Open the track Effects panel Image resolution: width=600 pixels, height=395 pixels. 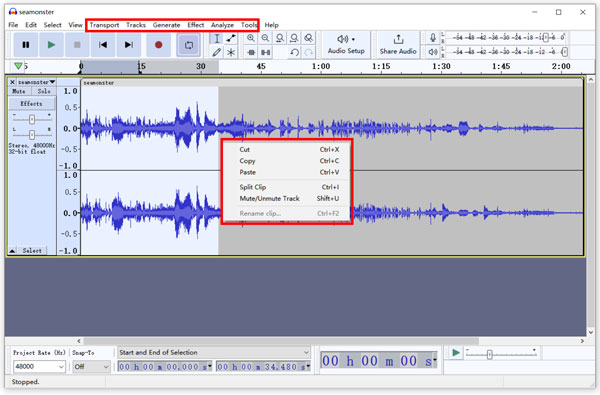(x=32, y=104)
